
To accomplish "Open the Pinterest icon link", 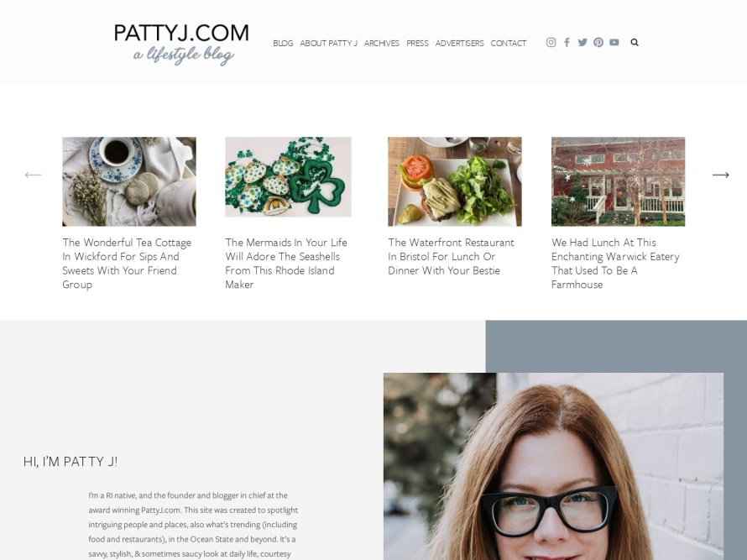I will pyautogui.click(x=598, y=43).
